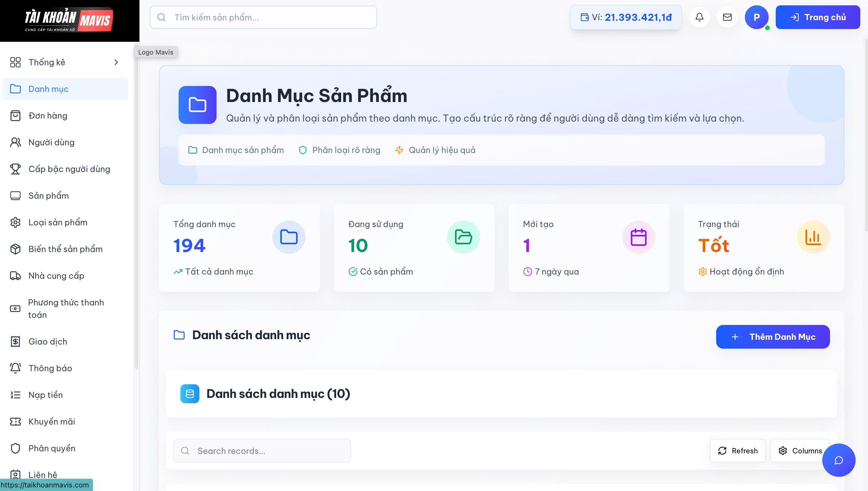Click the calendar icon in Mới tạo card

[x=638, y=237]
